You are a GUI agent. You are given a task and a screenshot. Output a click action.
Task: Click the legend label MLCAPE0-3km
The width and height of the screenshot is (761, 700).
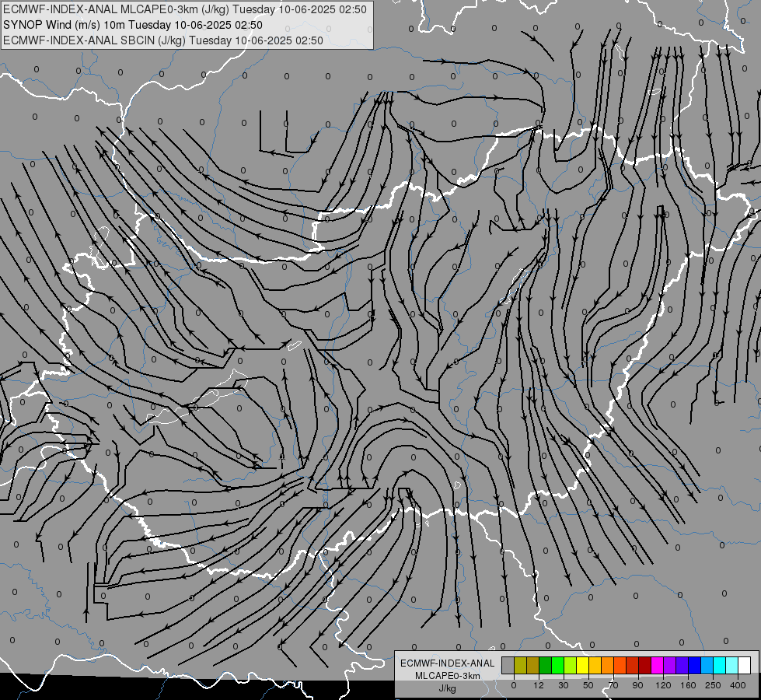(448, 676)
